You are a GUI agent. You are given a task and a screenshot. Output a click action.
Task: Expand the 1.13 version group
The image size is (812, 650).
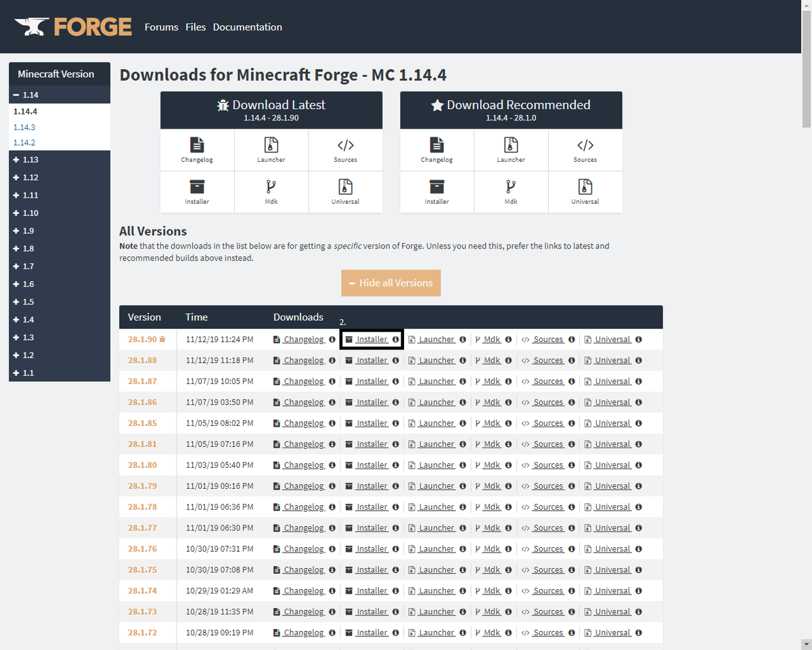coord(60,160)
